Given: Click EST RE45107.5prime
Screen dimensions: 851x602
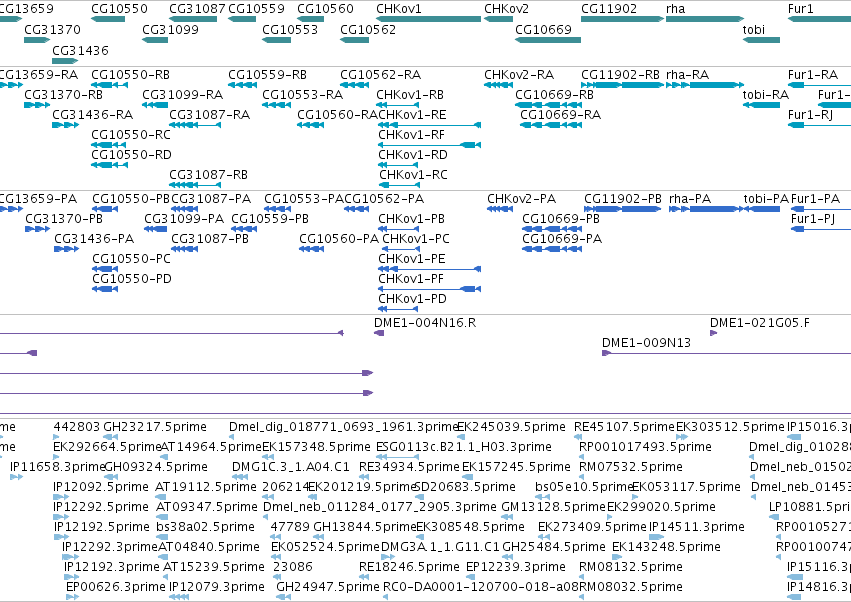Looking at the screenshot, I should tap(624, 427).
